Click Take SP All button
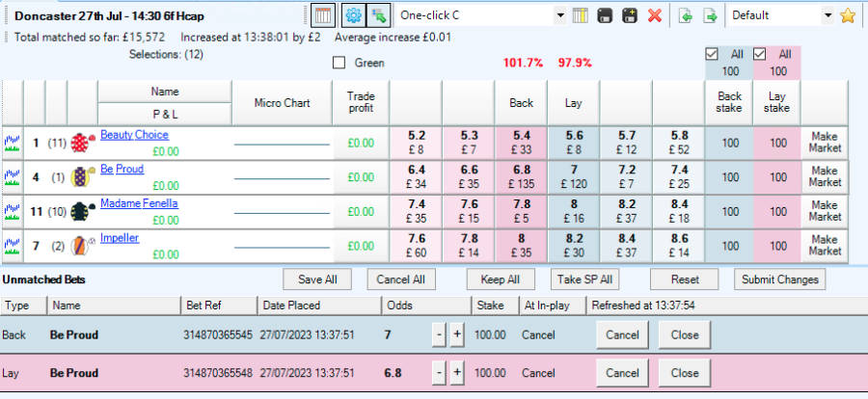This screenshot has width=868, height=399. 584,279
